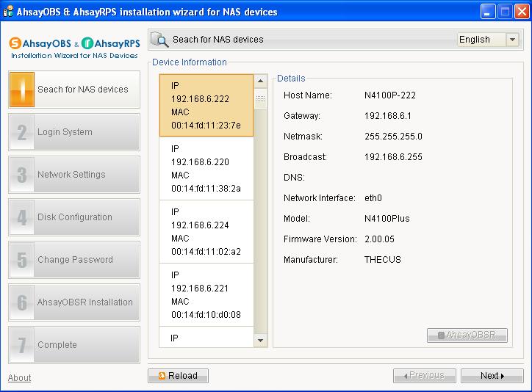Select the Network Settings step
Image resolution: width=532 pixels, height=392 pixels.
pos(74,175)
